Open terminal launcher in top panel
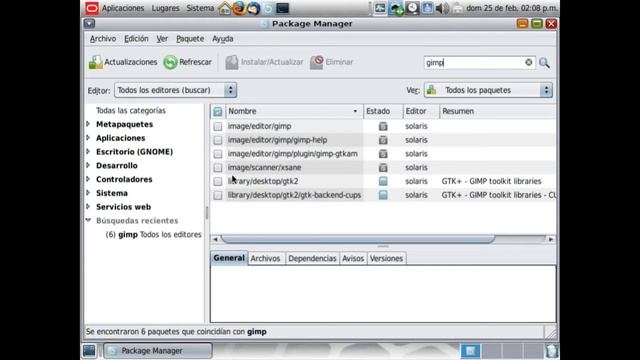This screenshot has width=640, height=360. click(x=282, y=8)
